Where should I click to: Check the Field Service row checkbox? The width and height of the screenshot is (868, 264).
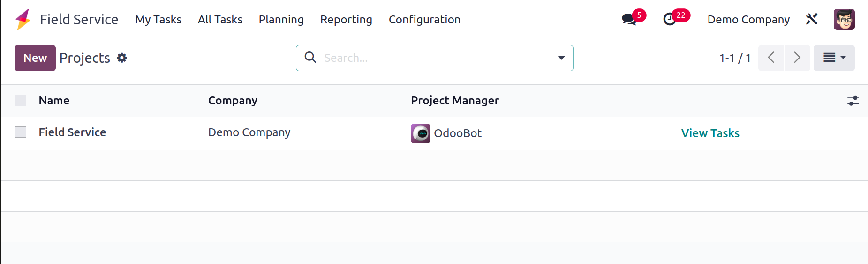[x=21, y=132]
